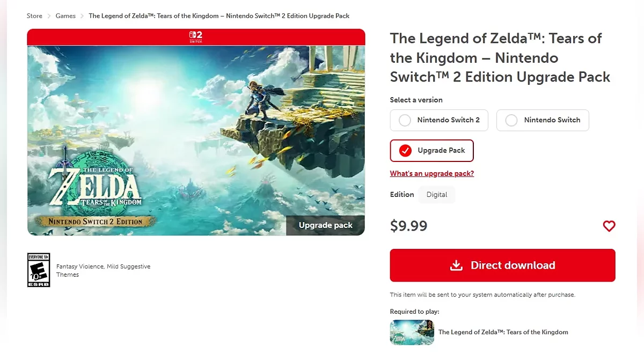Screen dimensions: 644x362
Task: Go to Store breadcrumb
Action: (x=34, y=16)
